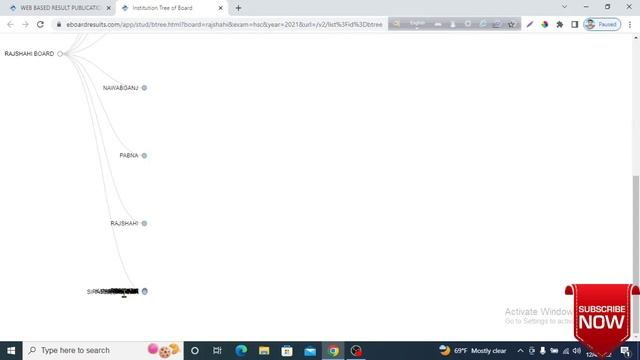
Task: View site information via the lock icon
Action: (59, 24)
